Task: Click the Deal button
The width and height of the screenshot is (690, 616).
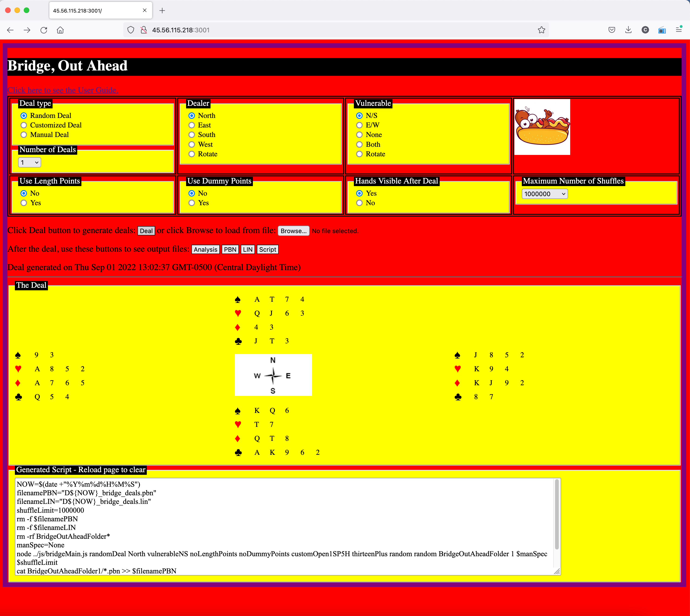Action: click(146, 231)
